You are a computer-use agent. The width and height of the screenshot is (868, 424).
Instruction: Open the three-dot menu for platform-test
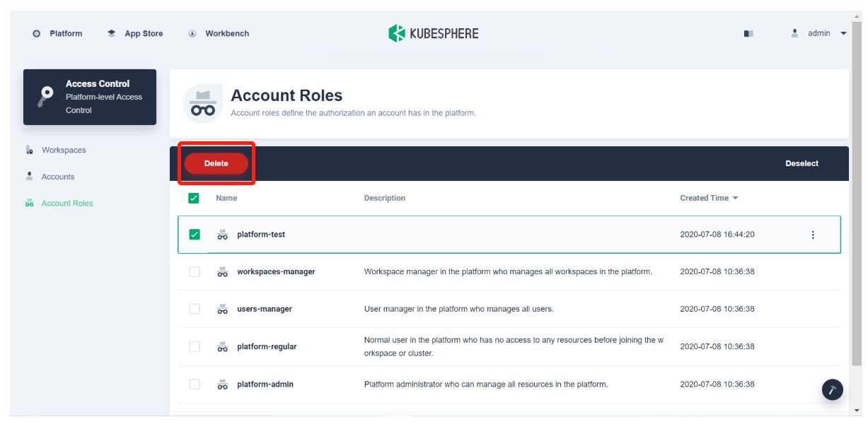[813, 235]
